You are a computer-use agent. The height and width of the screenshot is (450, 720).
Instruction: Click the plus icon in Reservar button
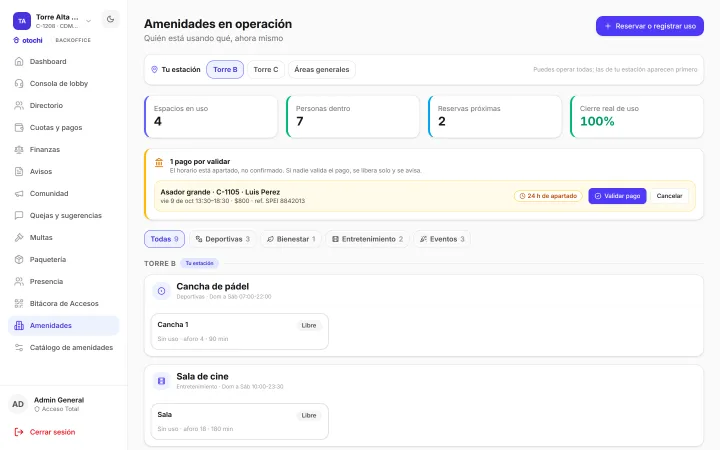(608, 26)
